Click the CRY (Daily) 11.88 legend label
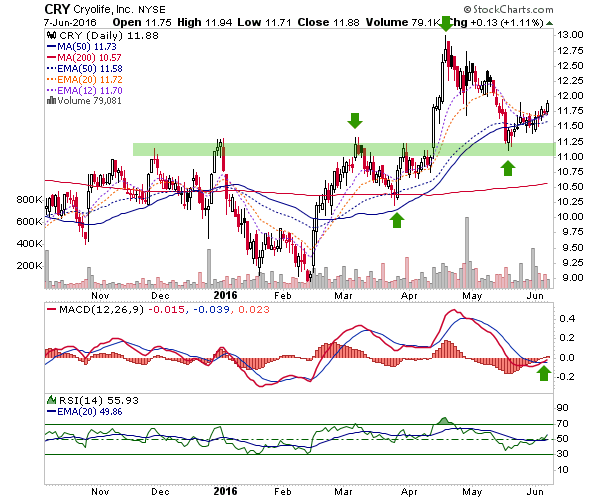 (x=109, y=36)
